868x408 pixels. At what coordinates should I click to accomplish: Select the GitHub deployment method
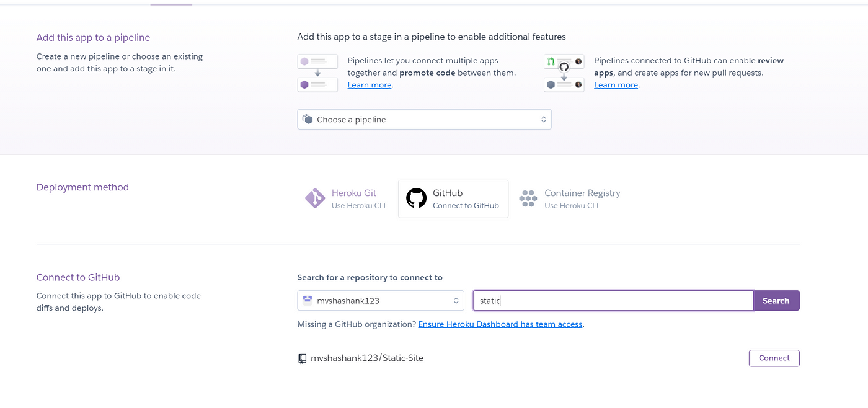click(453, 198)
